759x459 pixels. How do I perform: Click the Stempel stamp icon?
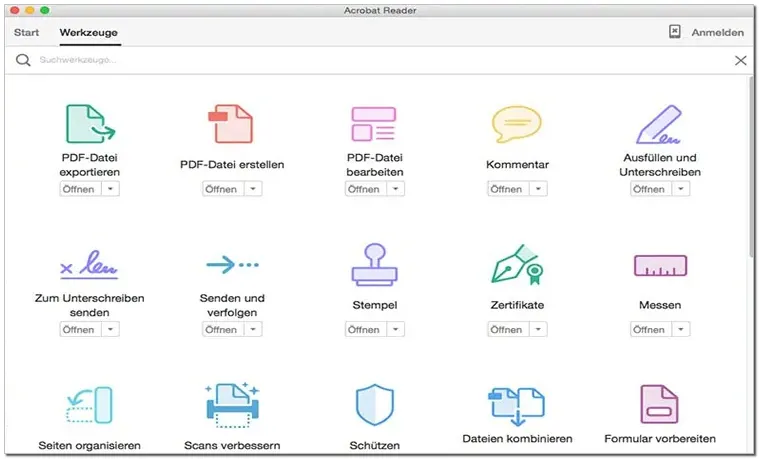[375, 264]
